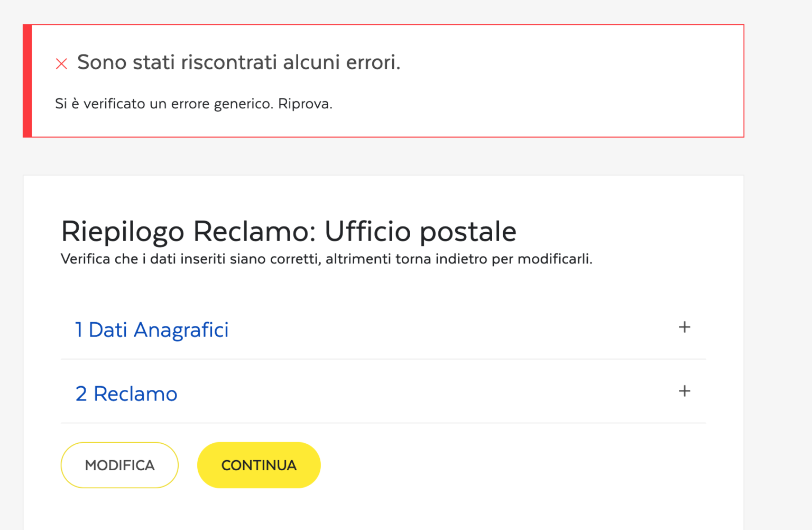This screenshot has width=812, height=530.
Task: Open the '1 Dati Anagrafici' section title
Action: pos(152,330)
